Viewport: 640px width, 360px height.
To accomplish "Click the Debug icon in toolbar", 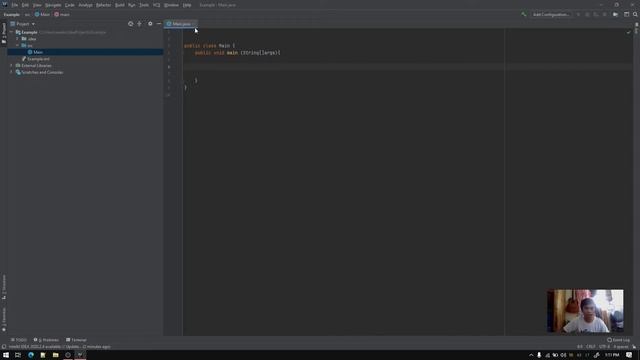I will point(587,15).
